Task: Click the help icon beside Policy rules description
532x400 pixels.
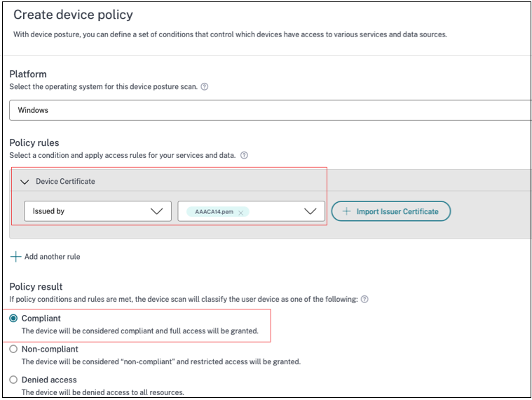Action: 244,155
